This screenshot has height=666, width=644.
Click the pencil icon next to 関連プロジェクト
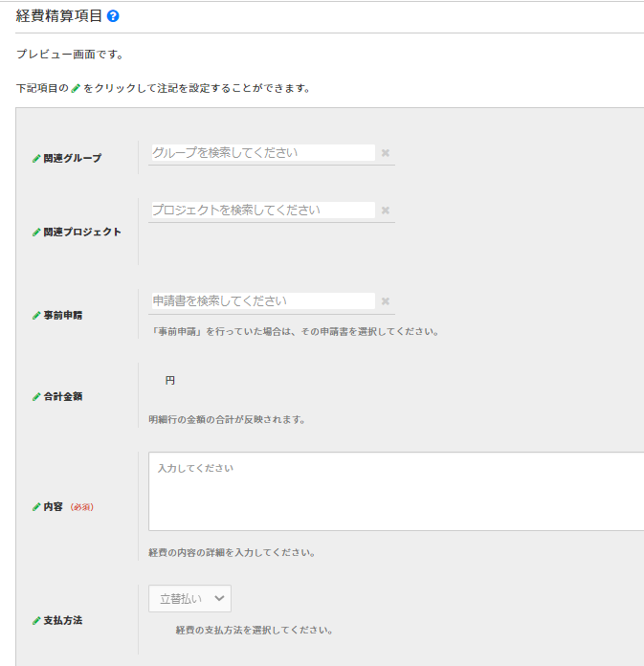pos(36,232)
